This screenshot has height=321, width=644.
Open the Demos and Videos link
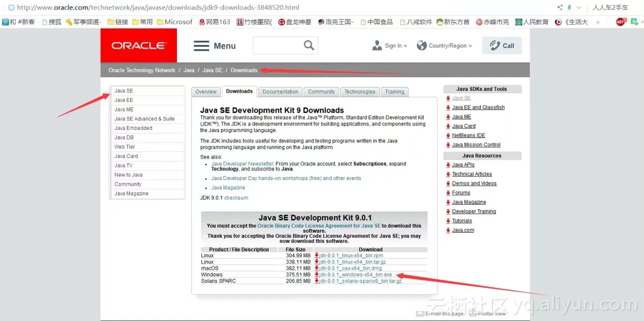point(474,184)
